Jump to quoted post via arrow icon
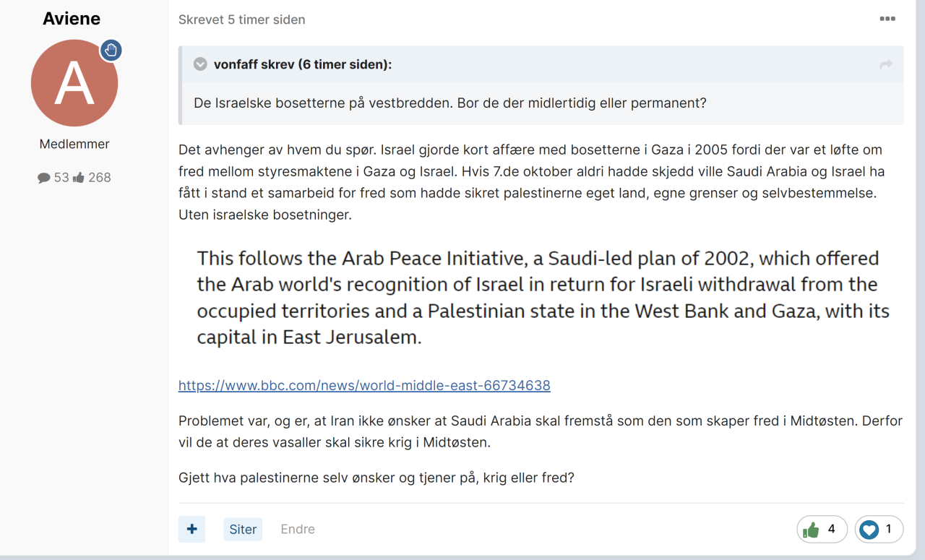925x560 pixels. coord(885,65)
